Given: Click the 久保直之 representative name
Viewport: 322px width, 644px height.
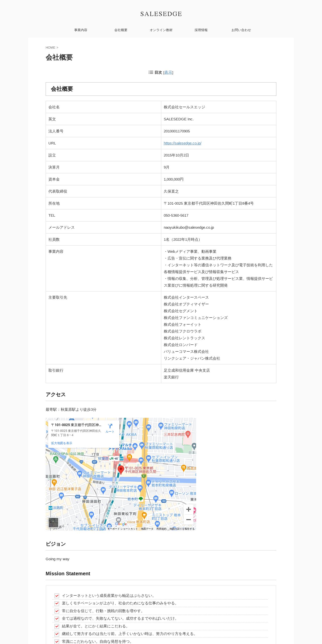Looking at the screenshot, I should (171, 191).
